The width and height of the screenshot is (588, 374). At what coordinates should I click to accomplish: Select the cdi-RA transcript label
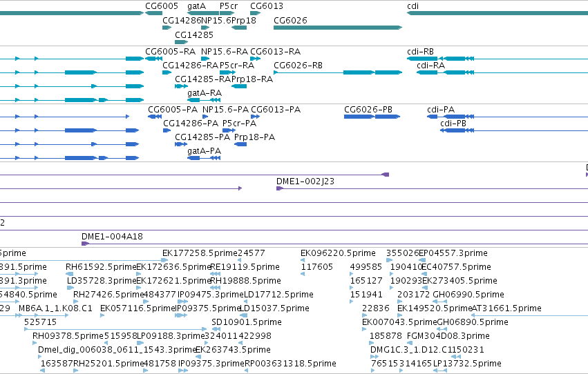[430, 65]
